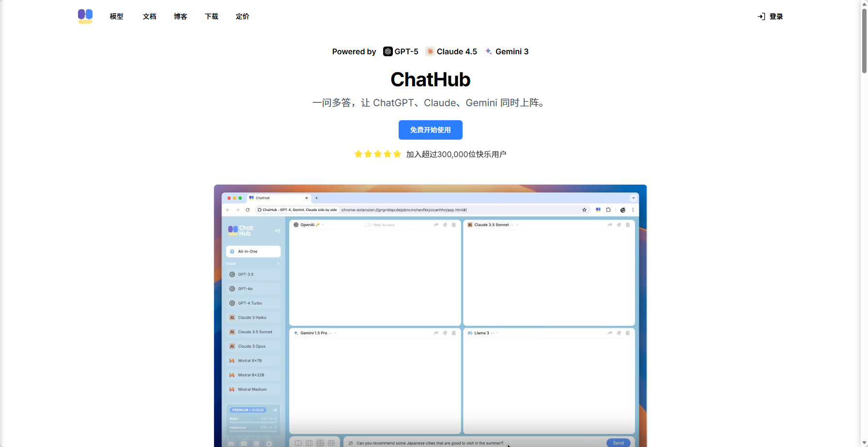Image resolution: width=868 pixels, height=447 pixels.
Task: Click the 加入超过300,000位快乐用户 text
Action: (456, 154)
